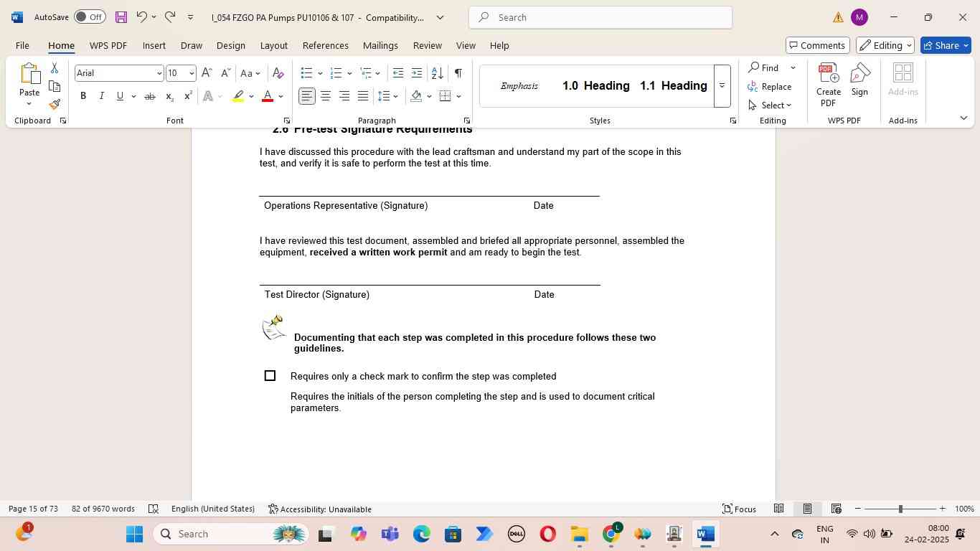Toggle align left button
980x551 pixels.
coord(307,96)
